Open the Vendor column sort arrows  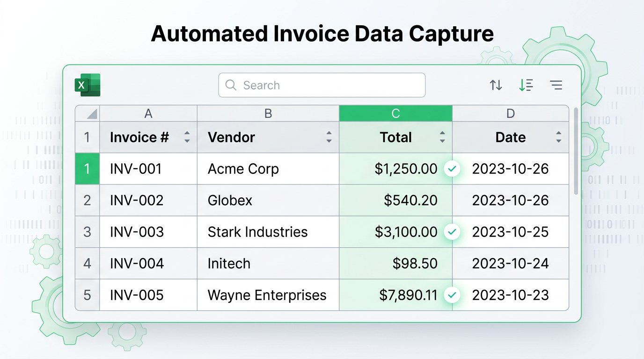click(x=329, y=137)
